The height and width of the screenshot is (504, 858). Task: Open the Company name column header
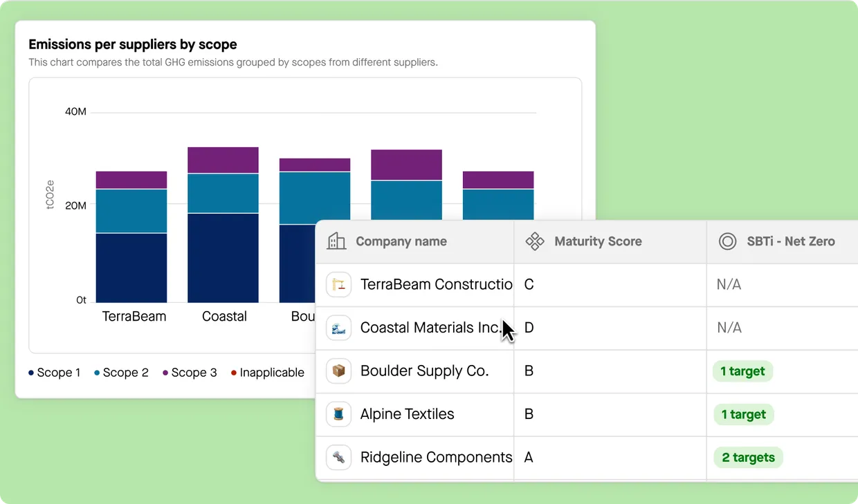point(401,241)
